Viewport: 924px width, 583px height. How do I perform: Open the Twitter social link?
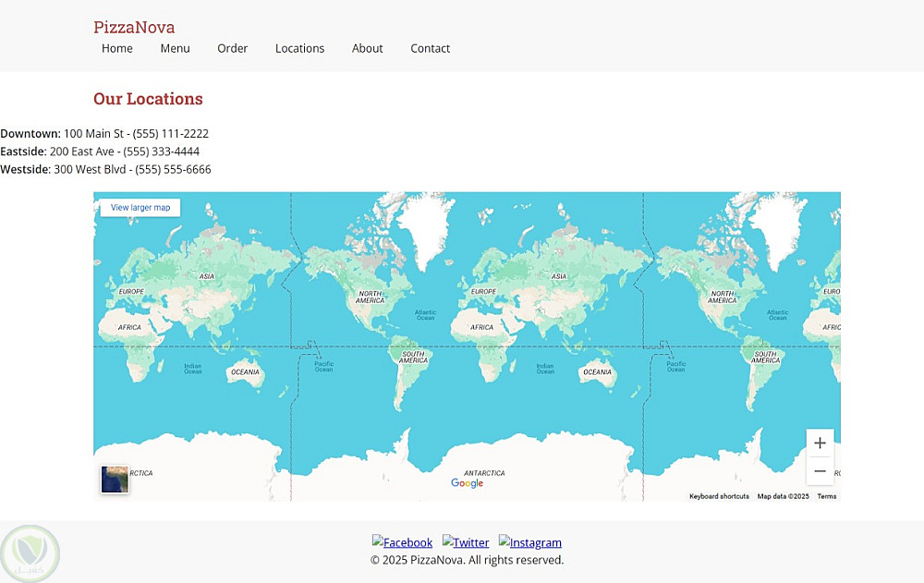pyautogui.click(x=466, y=542)
